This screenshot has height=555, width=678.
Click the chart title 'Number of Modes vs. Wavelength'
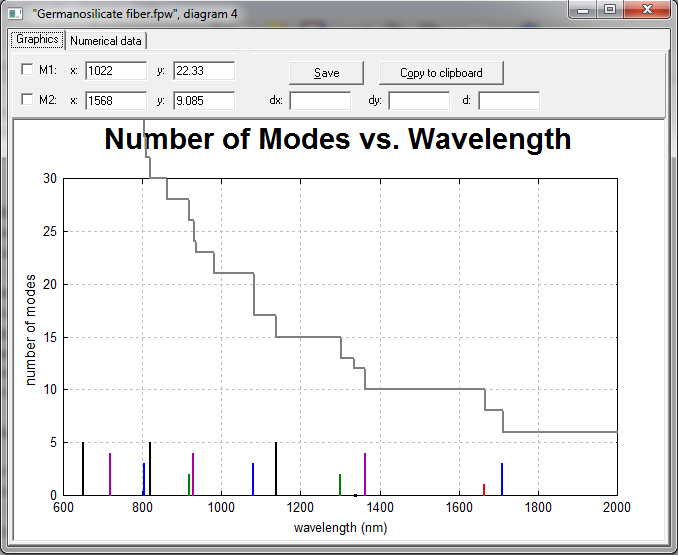tap(338, 139)
